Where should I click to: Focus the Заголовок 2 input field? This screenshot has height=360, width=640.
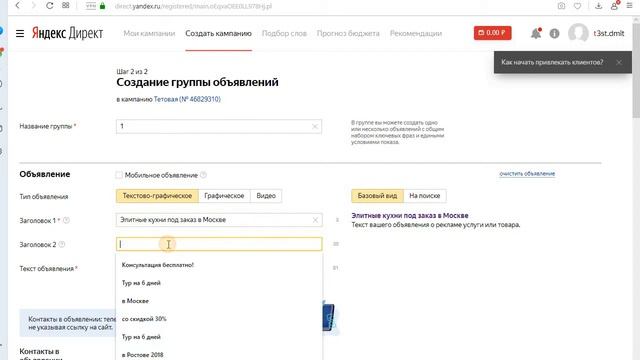(219, 244)
